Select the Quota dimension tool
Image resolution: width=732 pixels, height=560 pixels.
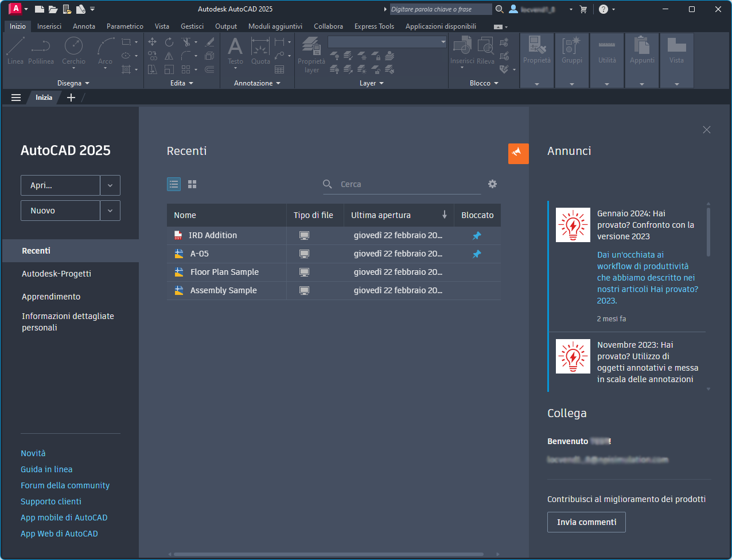pyautogui.click(x=260, y=51)
